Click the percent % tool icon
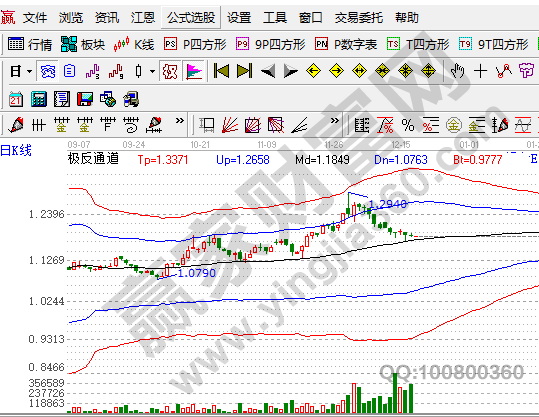 [408, 125]
